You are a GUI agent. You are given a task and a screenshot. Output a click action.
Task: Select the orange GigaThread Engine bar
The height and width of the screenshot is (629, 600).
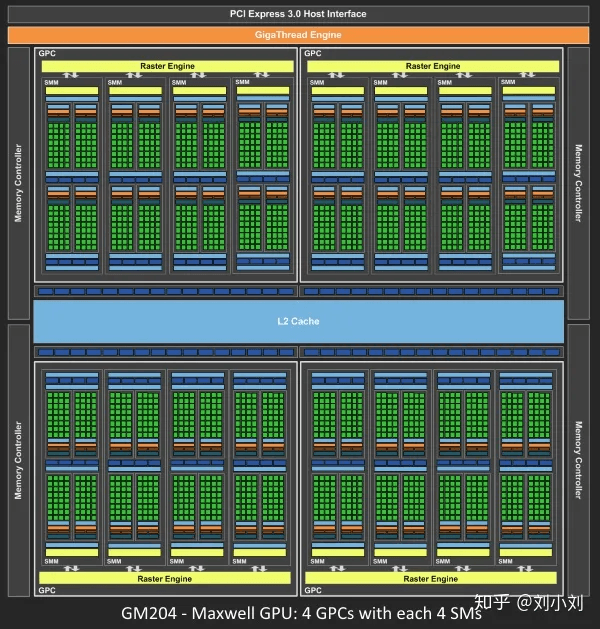(298, 35)
